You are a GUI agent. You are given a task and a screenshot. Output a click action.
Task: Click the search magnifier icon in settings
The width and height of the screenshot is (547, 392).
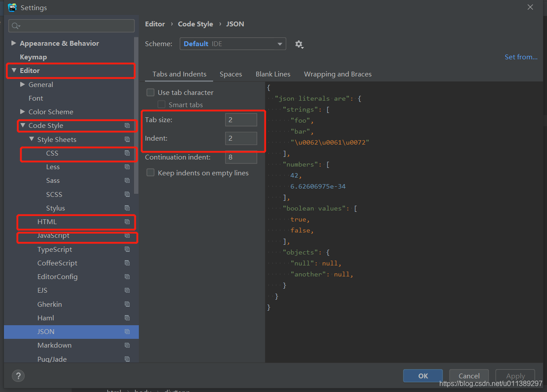tap(16, 26)
